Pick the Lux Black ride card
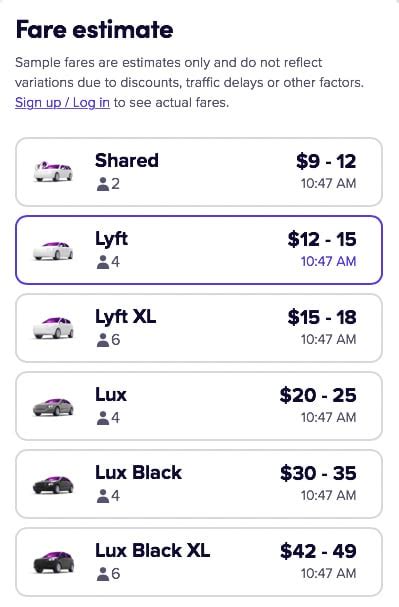 [x=199, y=484]
